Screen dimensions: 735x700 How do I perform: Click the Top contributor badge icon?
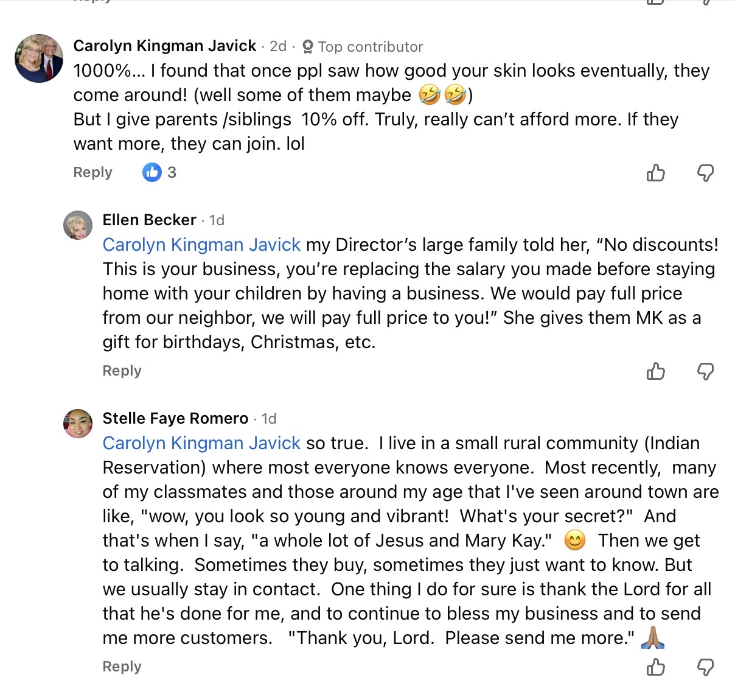tap(308, 47)
